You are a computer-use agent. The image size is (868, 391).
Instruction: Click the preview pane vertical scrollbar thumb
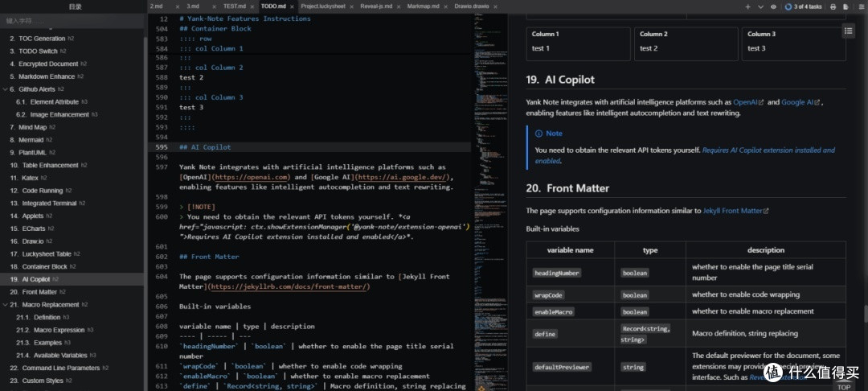pos(866,314)
